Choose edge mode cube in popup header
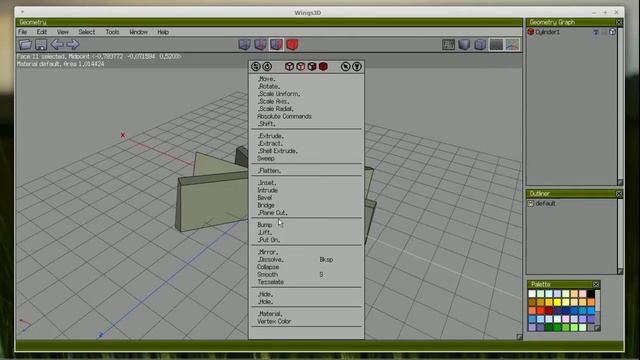This screenshot has width=640, height=360. coord(301,67)
